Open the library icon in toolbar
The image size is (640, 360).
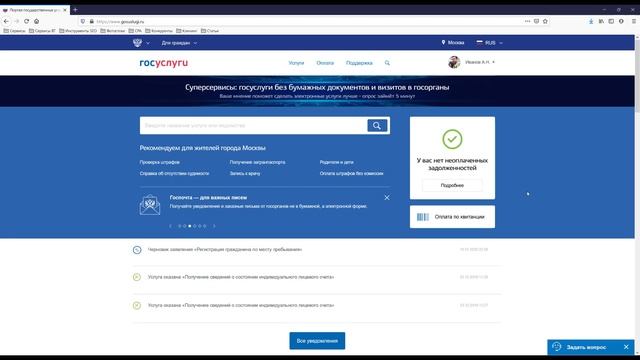click(x=601, y=21)
